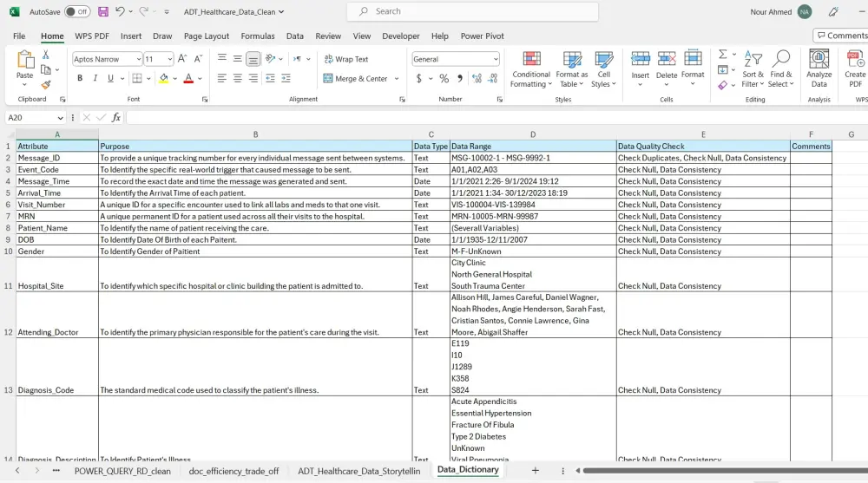Toggle Italic formatting
Screen dimensions: 868x483
(95, 79)
